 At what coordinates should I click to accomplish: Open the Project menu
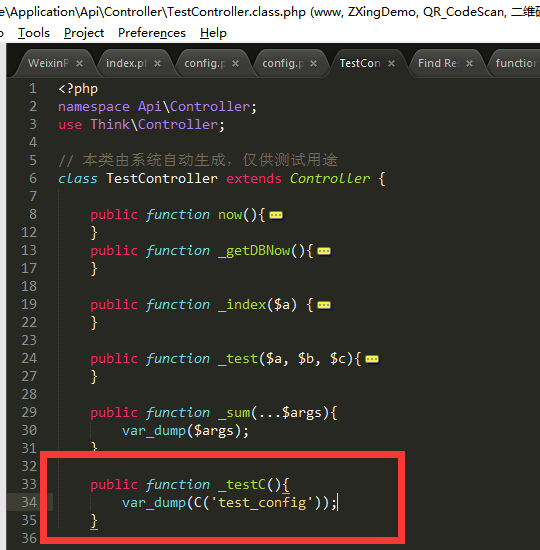point(84,33)
